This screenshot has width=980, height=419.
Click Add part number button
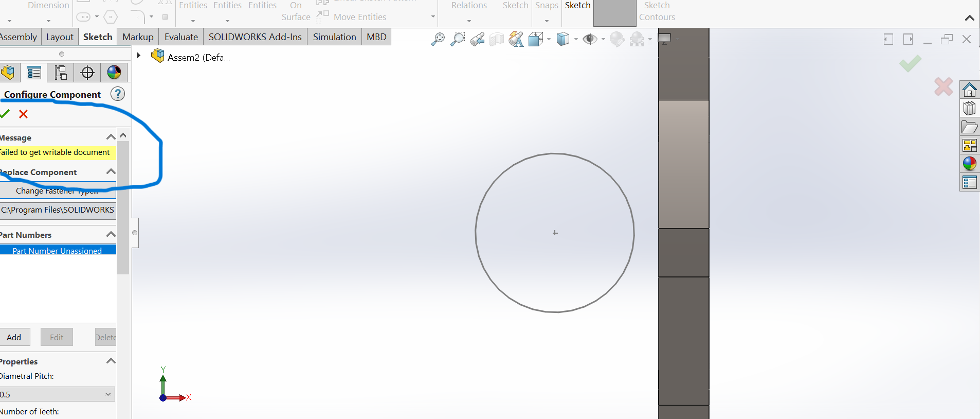point(14,337)
